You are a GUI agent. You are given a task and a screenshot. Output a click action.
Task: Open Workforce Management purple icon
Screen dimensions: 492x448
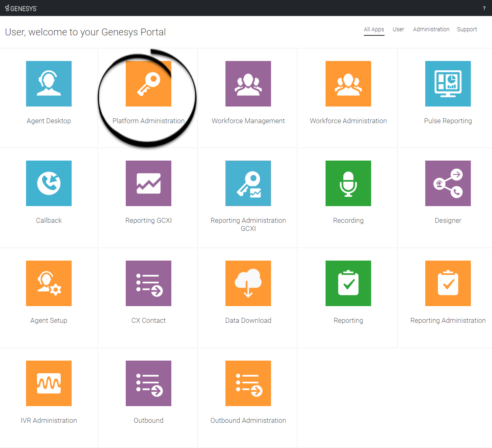(x=248, y=84)
